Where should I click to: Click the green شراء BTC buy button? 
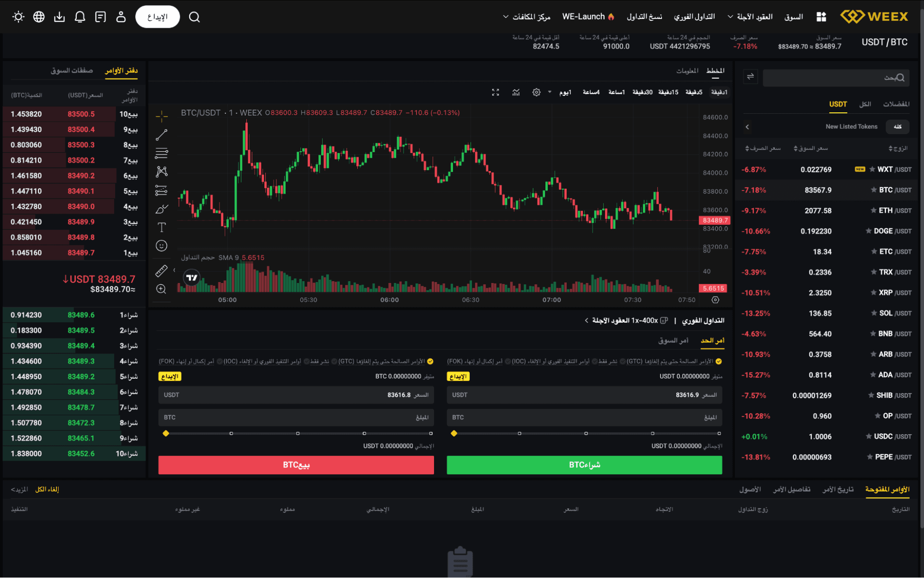coord(584,465)
